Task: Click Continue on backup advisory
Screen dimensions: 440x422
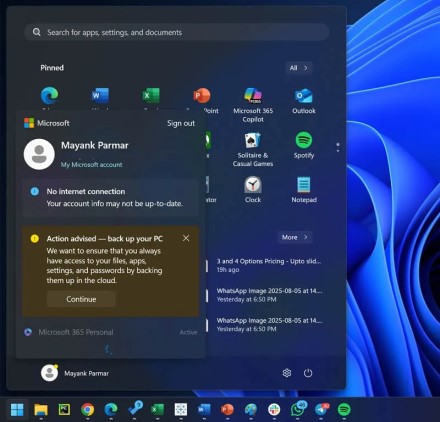Action: tap(81, 299)
